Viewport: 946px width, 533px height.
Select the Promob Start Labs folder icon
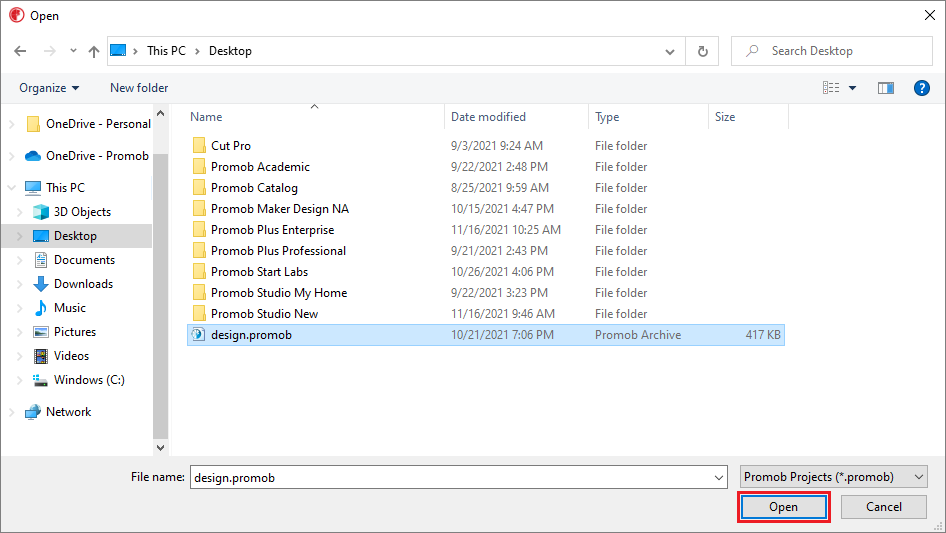point(199,272)
